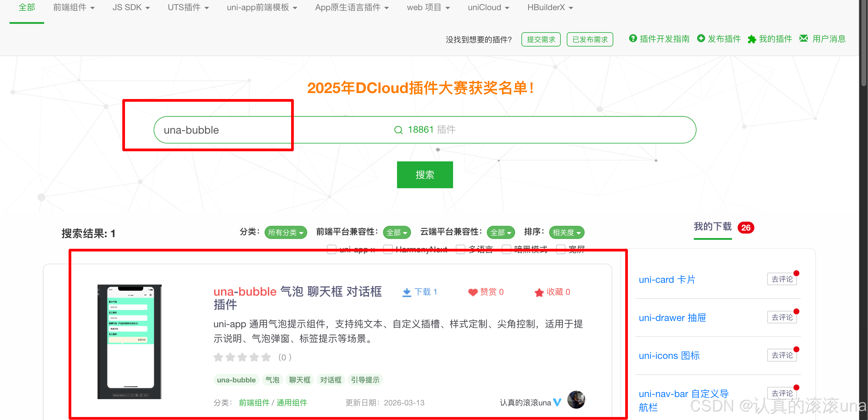Viewport: 868px width, 420px height.
Task: Click the puzzle piece icon for 我的插件
Action: click(752, 39)
